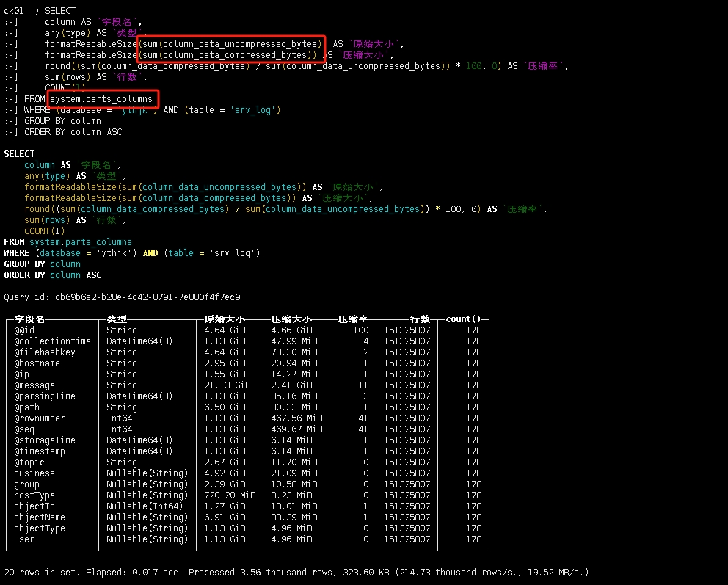Click the @path field name
The height and width of the screenshot is (585, 728).
tap(26, 407)
